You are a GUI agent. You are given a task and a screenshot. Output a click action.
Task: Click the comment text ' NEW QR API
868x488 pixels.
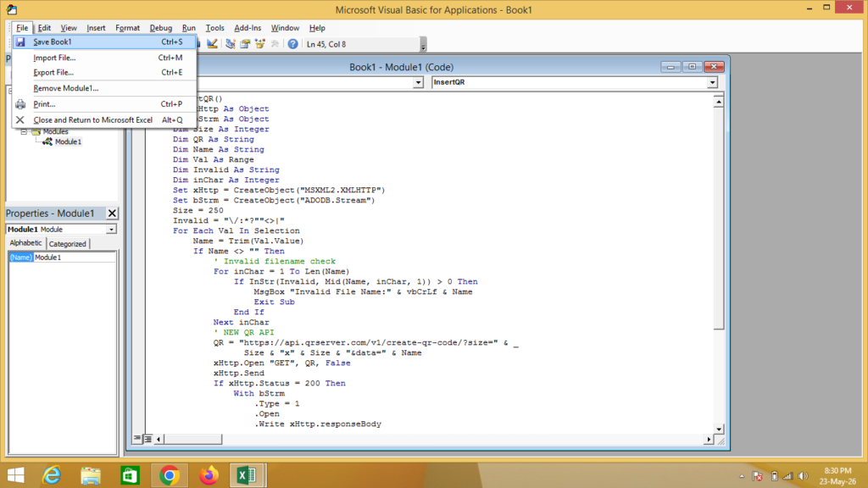(243, 332)
